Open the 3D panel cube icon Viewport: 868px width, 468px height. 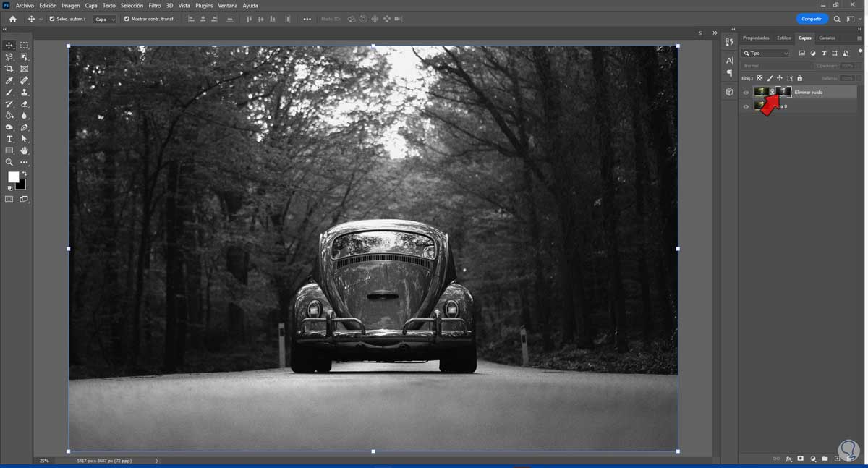729,92
